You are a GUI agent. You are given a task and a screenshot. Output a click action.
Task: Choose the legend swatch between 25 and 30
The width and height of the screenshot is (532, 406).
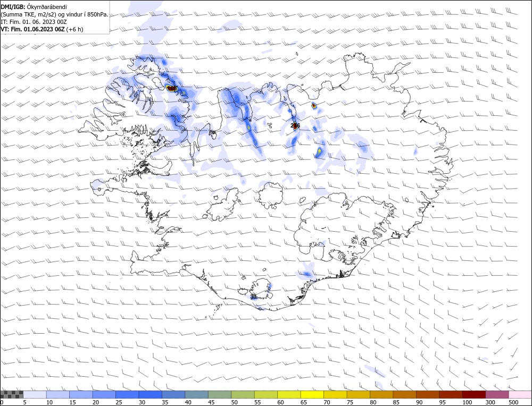(127, 394)
